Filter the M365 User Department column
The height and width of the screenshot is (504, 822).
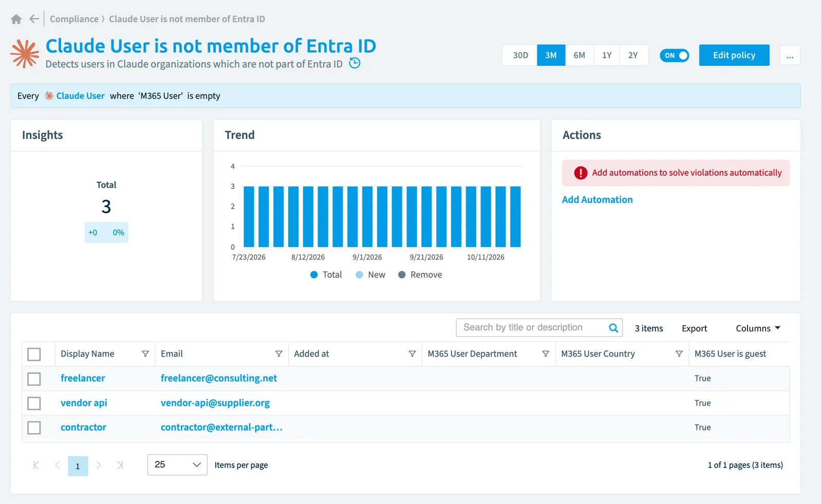click(546, 354)
